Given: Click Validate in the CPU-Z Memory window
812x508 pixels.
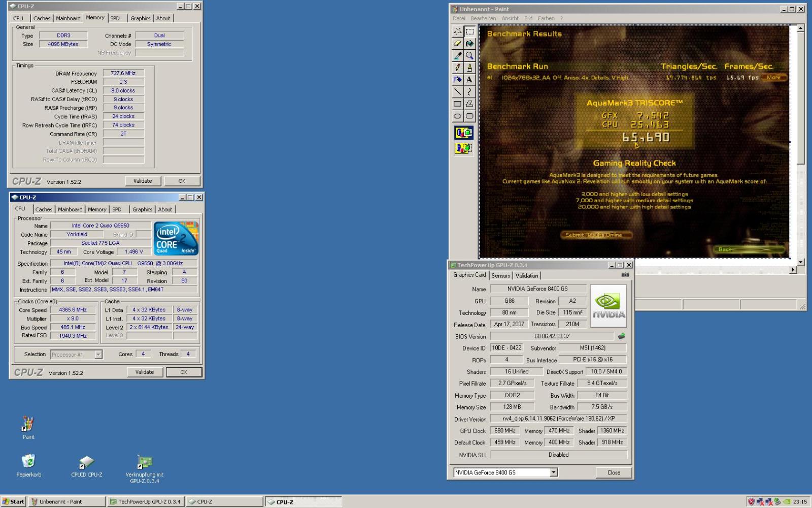Looking at the screenshot, I should tap(143, 181).
